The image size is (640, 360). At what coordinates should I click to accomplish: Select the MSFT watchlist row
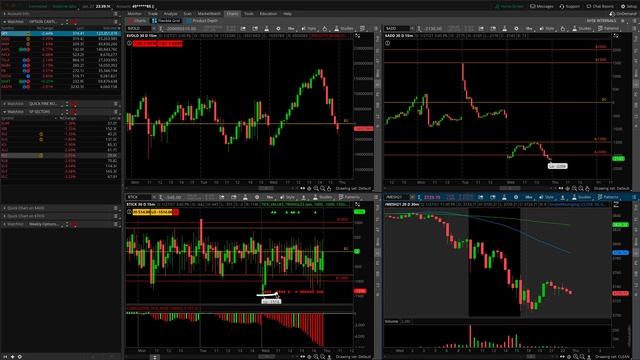tap(60, 81)
